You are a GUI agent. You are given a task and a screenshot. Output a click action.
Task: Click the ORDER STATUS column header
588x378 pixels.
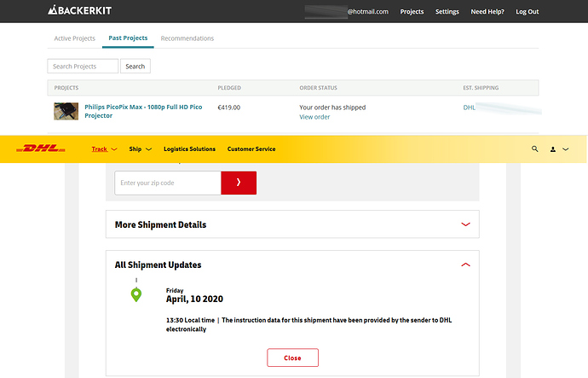click(x=319, y=88)
